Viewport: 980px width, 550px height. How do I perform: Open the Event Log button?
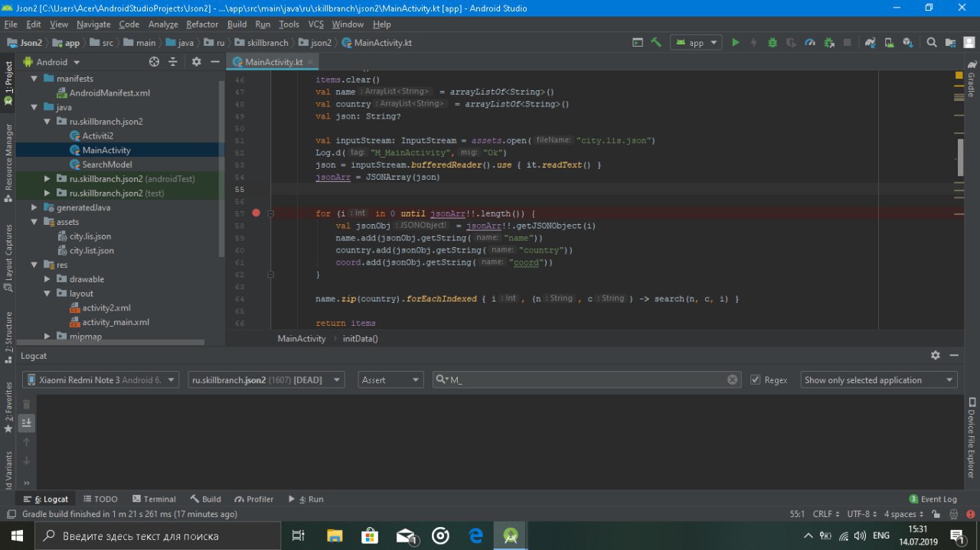coord(933,499)
